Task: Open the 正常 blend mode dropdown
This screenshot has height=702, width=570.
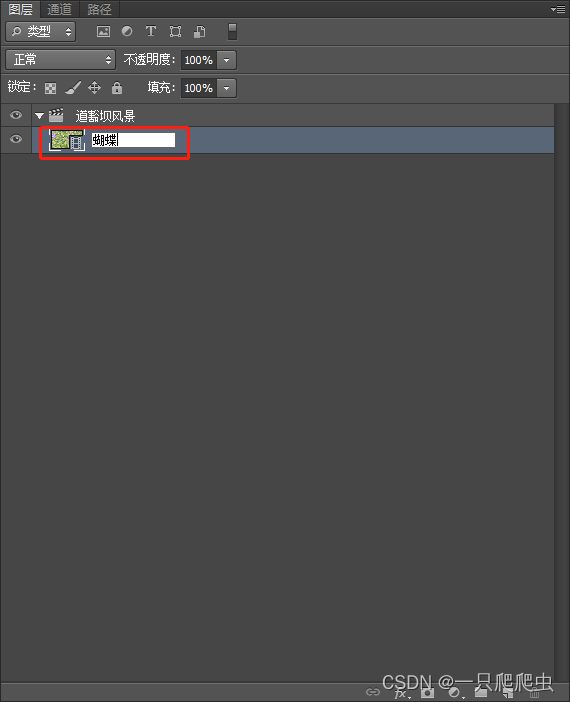Action: [x=60, y=60]
